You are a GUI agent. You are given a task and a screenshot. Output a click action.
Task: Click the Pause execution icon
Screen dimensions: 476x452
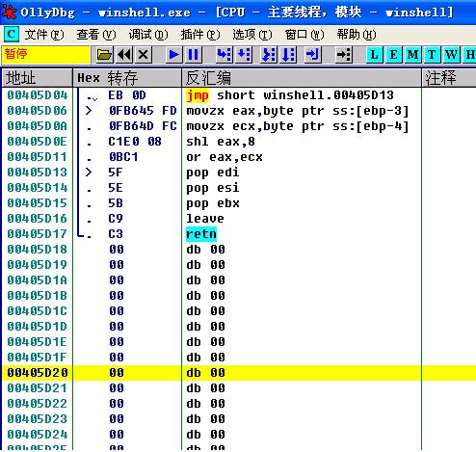click(194, 55)
